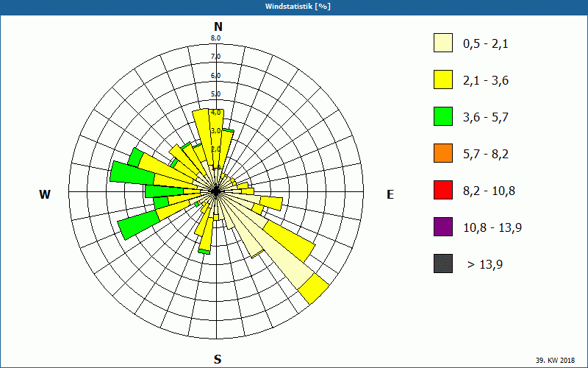
Task: Click the legend label 3,6 - 5,7
Action: [486, 118]
